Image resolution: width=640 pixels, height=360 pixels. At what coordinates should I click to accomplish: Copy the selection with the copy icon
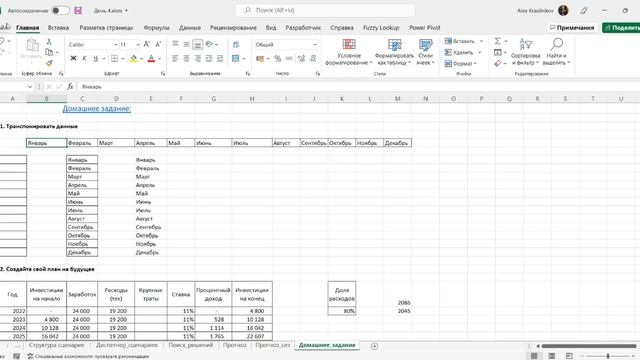(49, 52)
